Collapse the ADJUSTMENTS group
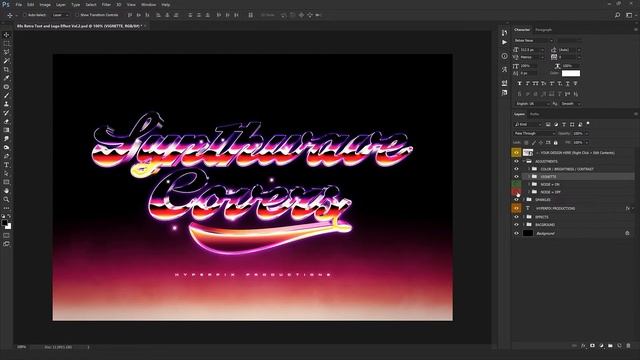This screenshot has height=360, width=640. (x=524, y=161)
